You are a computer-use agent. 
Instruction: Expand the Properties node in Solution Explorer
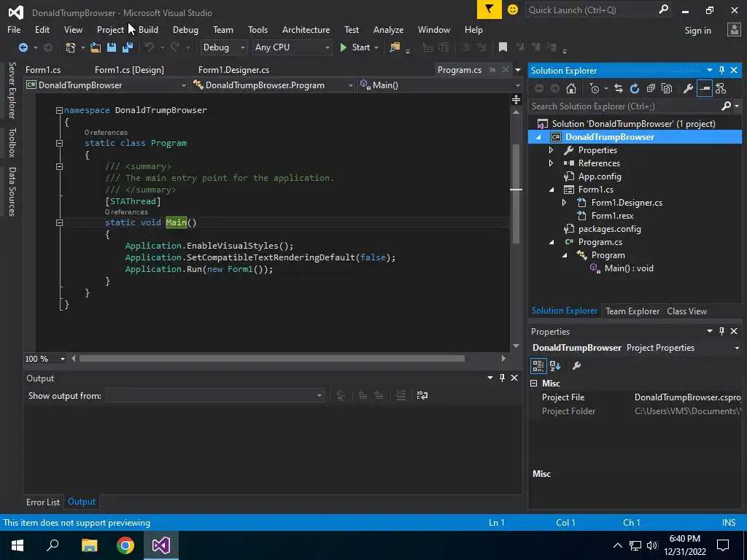[551, 150]
